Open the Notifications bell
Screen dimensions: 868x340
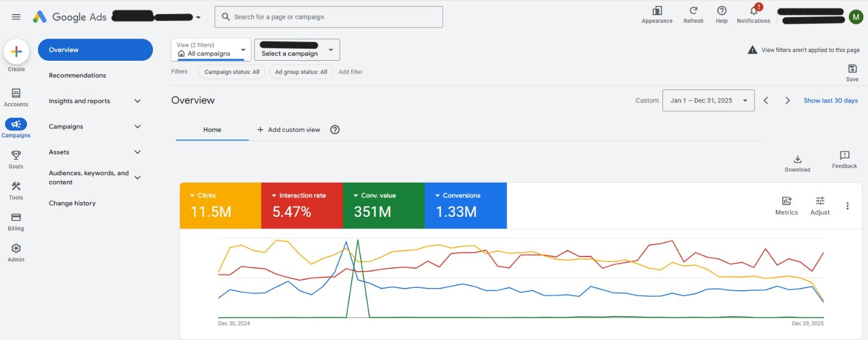[753, 11]
